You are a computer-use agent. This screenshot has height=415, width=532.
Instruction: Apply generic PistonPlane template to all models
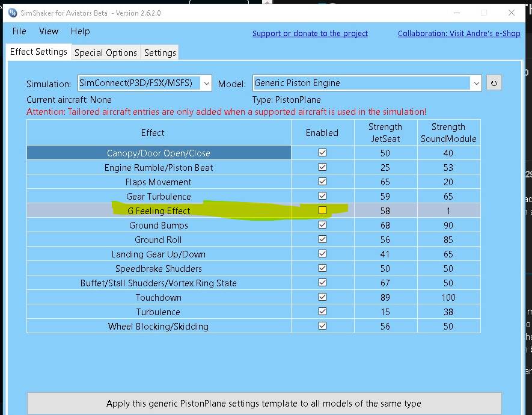pos(264,404)
